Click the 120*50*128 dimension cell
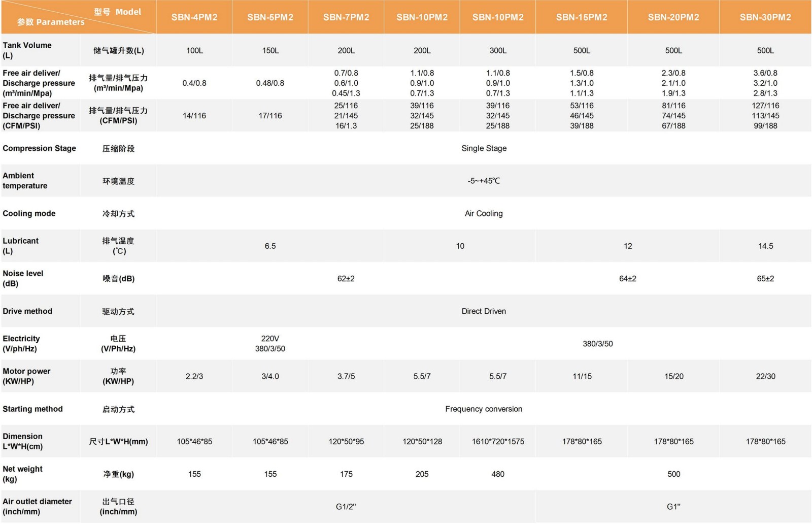 coord(422,441)
